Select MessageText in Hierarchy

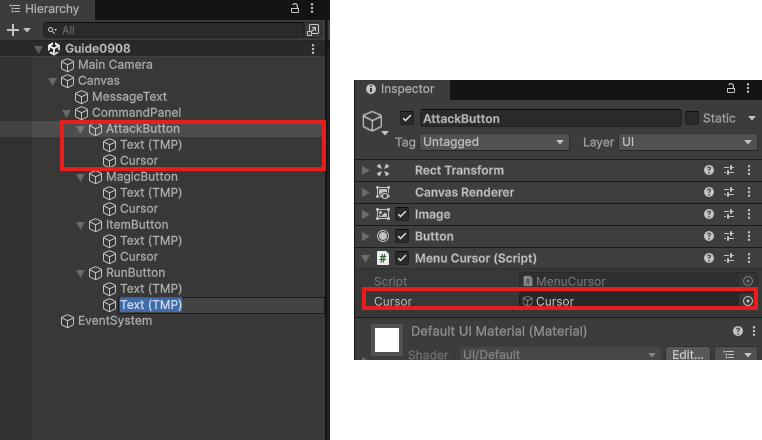pos(129,97)
